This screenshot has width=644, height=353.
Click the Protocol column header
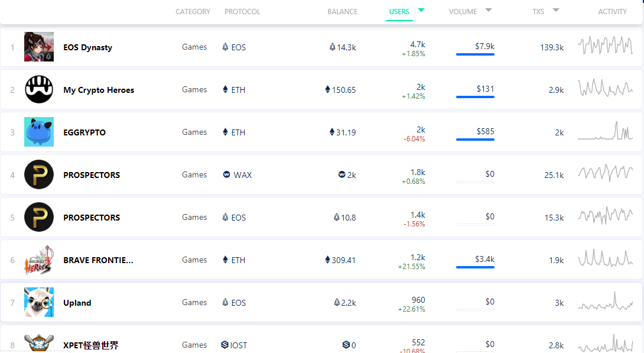pyautogui.click(x=242, y=12)
